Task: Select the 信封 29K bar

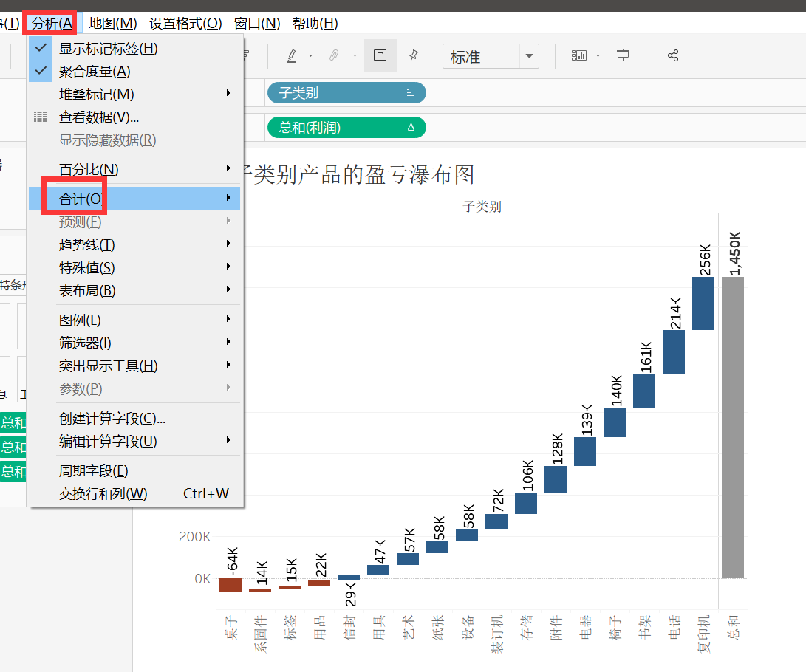Action: [349, 577]
